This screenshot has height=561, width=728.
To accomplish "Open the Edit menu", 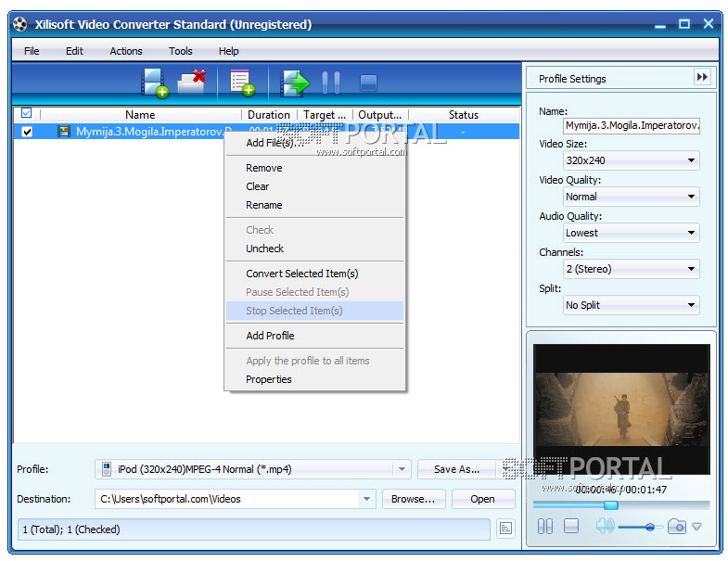I will pos(74,51).
